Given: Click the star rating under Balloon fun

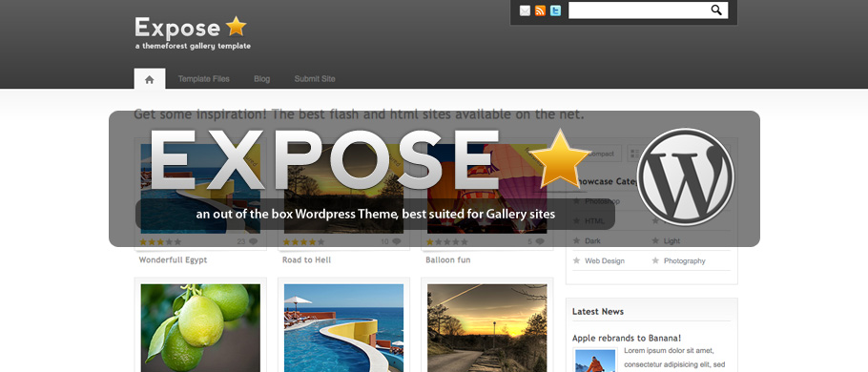Looking at the screenshot, I should coord(447,242).
